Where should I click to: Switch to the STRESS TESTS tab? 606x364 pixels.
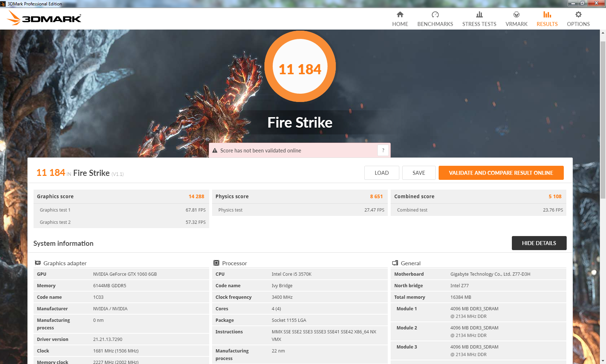(479, 19)
